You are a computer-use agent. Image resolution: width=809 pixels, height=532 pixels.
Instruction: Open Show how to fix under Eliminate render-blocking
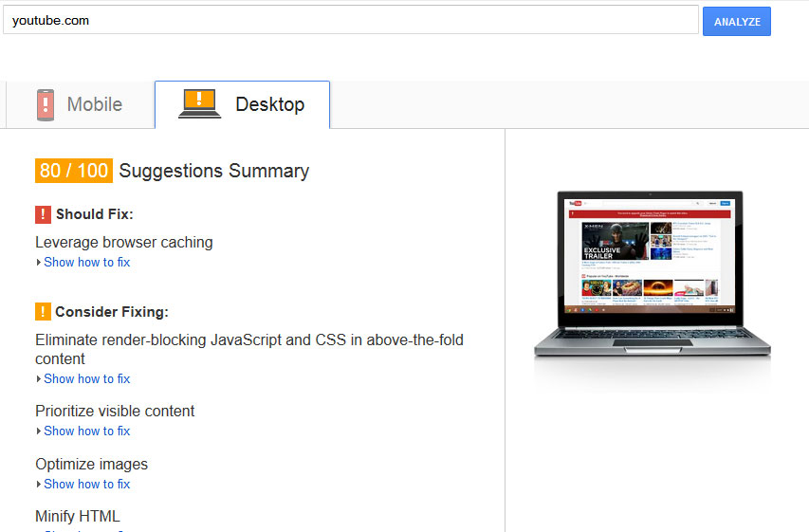click(86, 378)
